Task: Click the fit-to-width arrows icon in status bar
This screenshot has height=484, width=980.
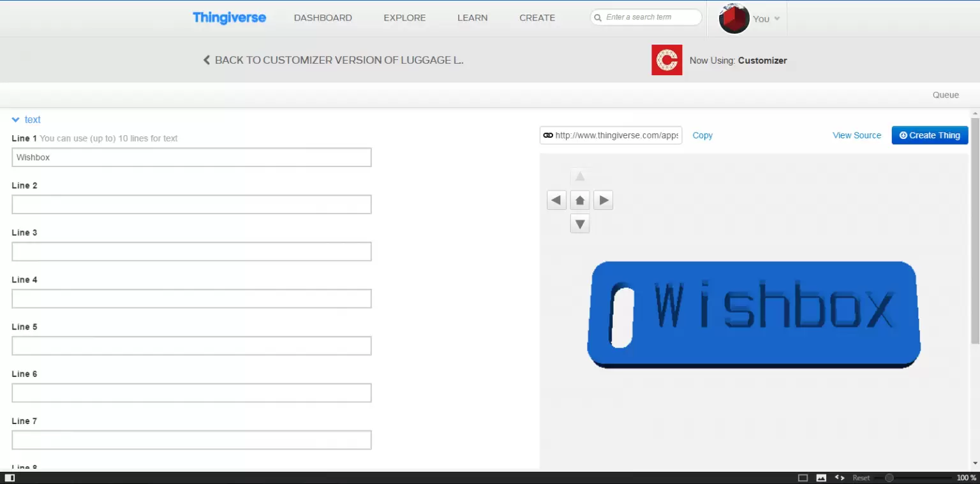Action: [x=840, y=478]
